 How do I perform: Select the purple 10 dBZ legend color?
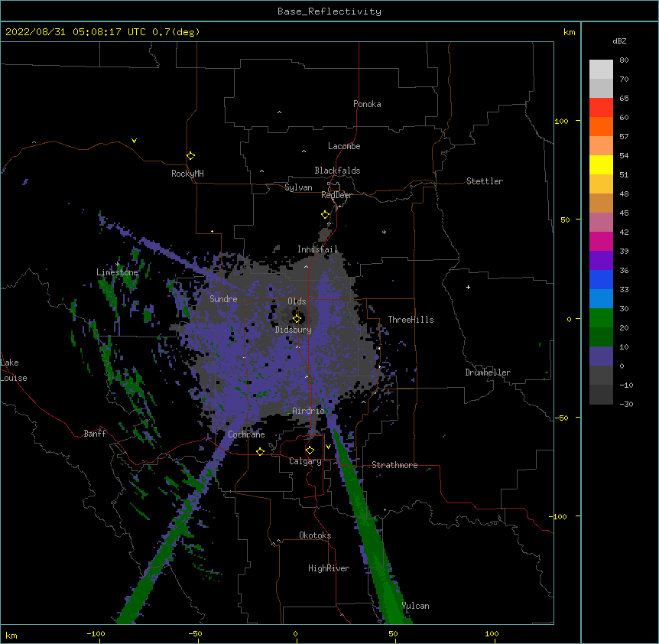[601, 356]
